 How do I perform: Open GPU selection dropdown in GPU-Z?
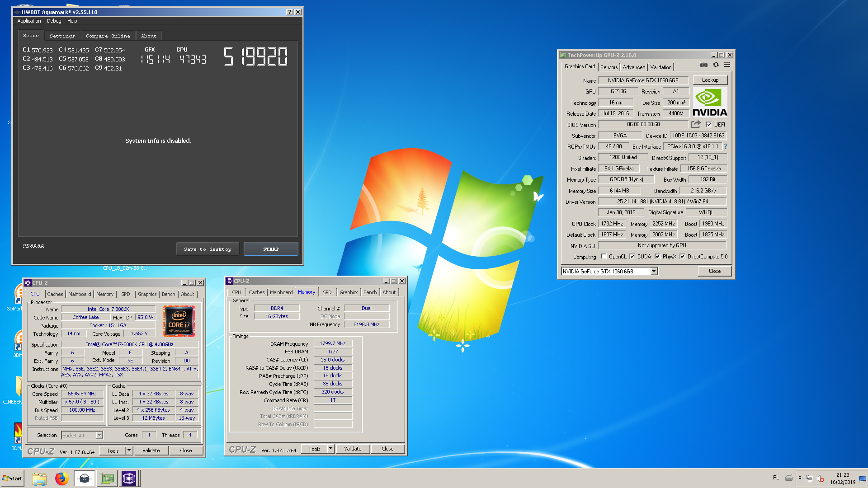[654, 272]
